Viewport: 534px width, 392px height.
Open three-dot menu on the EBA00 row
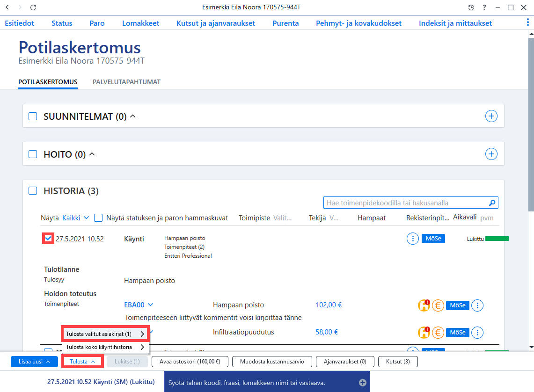477,305
